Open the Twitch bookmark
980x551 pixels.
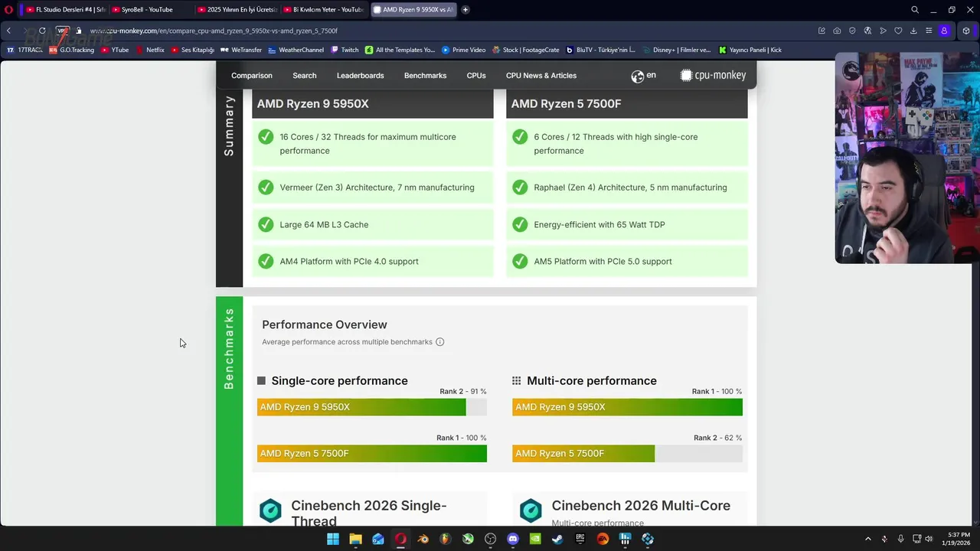pos(345,50)
